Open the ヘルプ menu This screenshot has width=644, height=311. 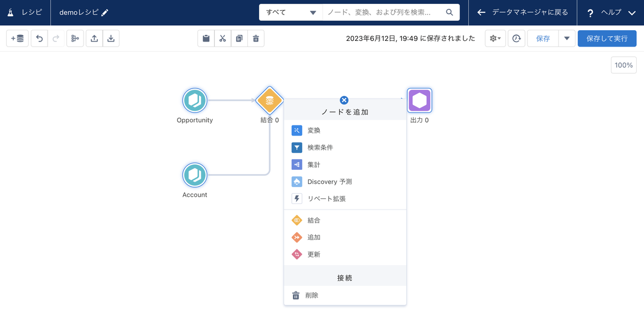coord(612,12)
